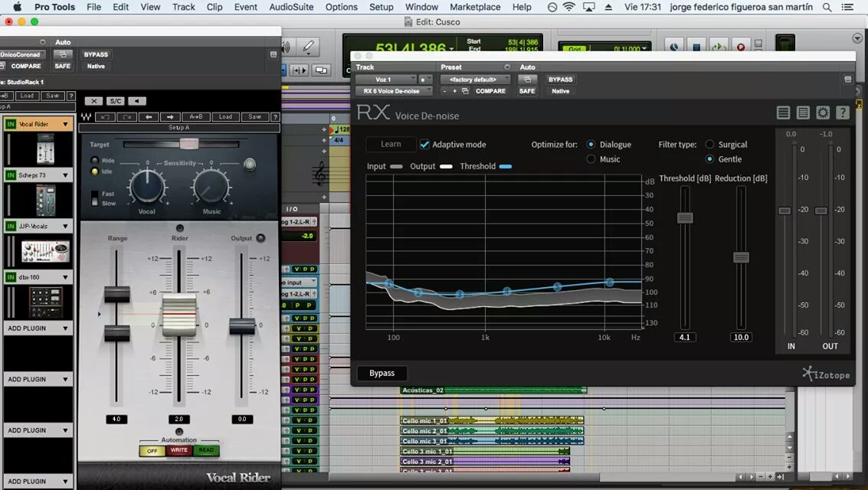Open the Voz 1 track selector dropdown

click(386, 80)
